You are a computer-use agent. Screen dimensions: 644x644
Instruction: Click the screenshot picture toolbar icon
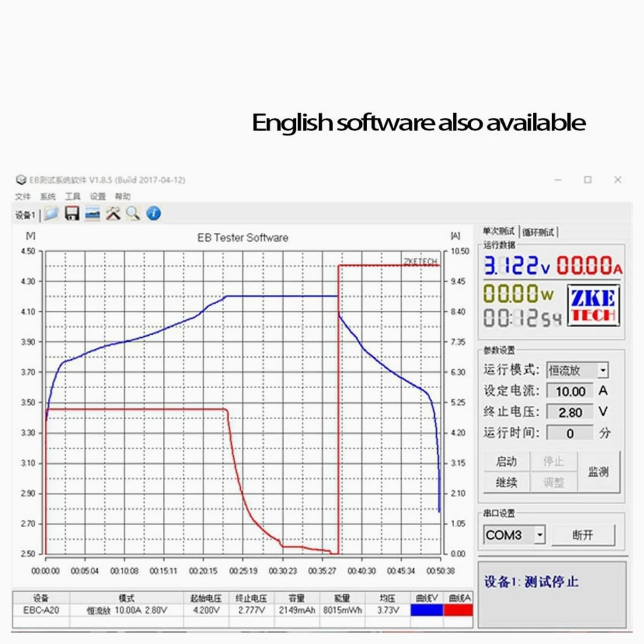click(92, 214)
